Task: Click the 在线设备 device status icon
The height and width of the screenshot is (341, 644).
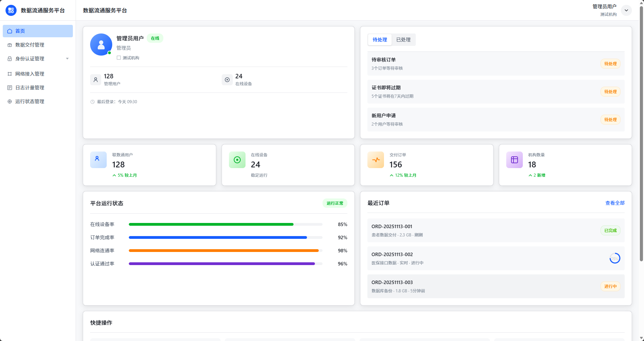Action: [237, 159]
